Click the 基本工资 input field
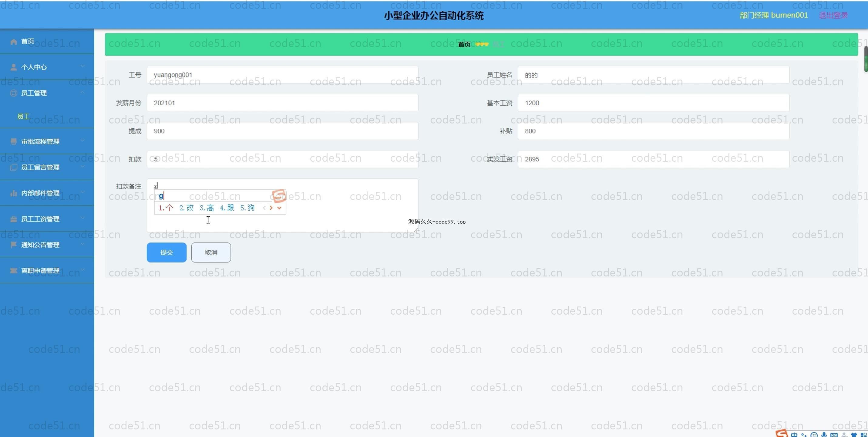 point(653,103)
